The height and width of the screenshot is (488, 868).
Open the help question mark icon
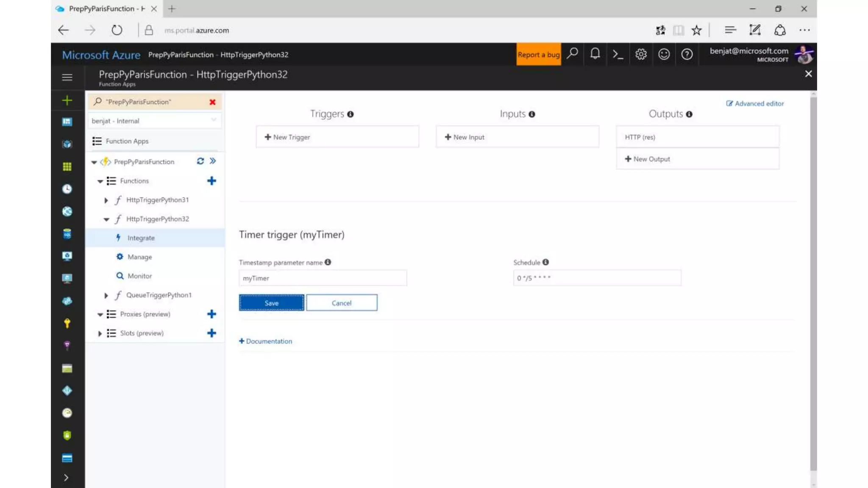[x=687, y=54]
